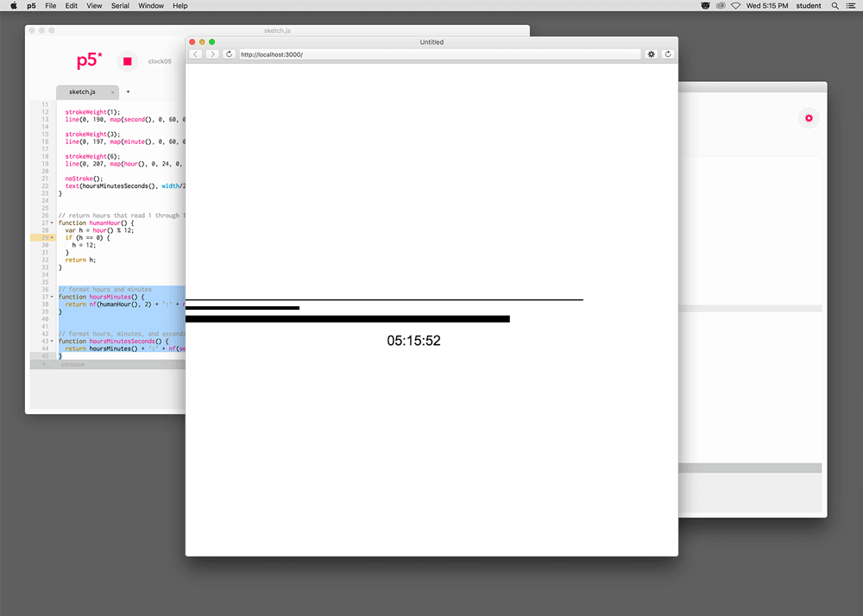Open the Notification Center list icon
This screenshot has height=616, width=863.
pyautogui.click(x=851, y=5)
